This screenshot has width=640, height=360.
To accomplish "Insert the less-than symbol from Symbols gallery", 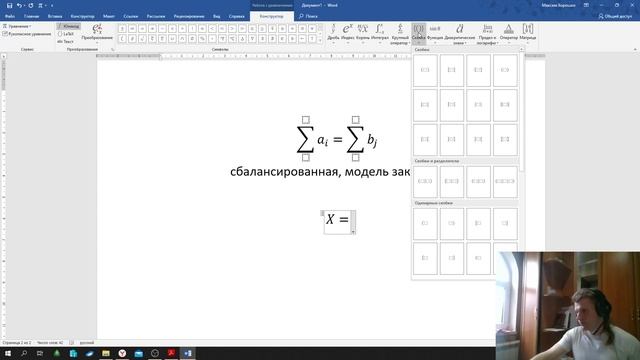I will tap(212, 29).
